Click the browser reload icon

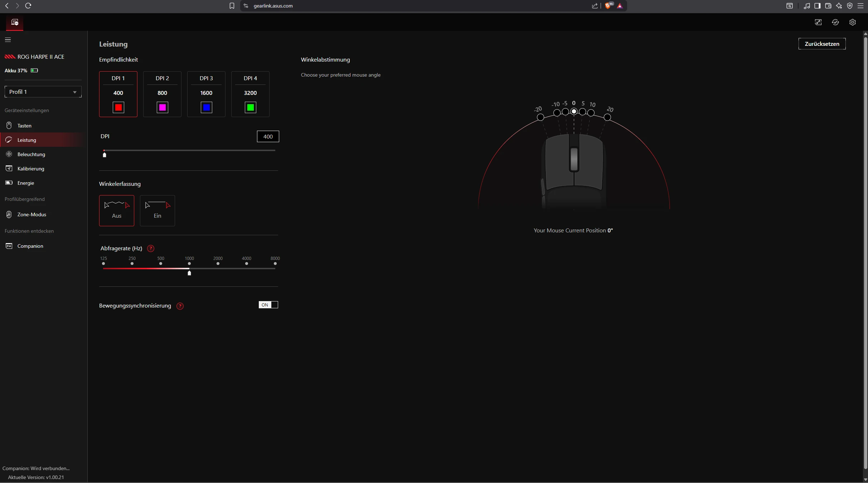[x=28, y=6]
